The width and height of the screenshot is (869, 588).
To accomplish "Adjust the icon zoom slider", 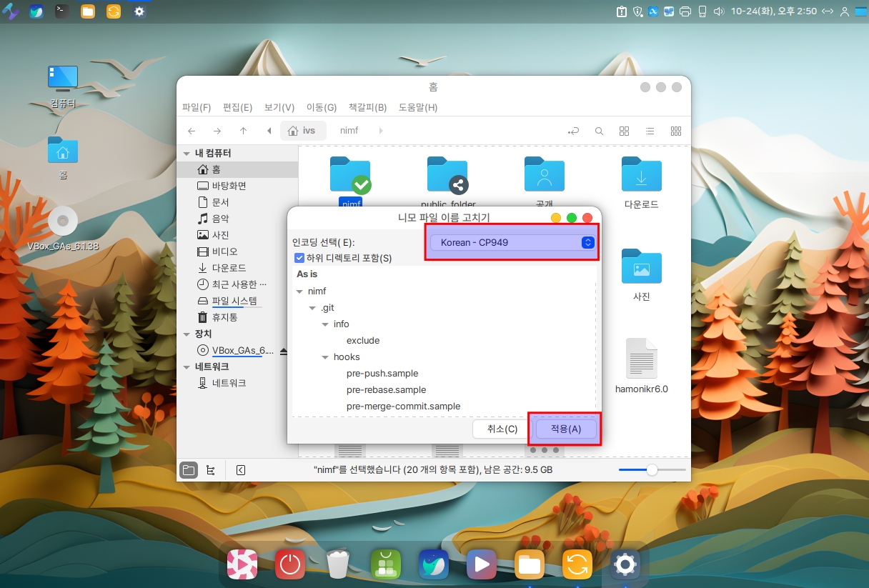I will [x=651, y=470].
